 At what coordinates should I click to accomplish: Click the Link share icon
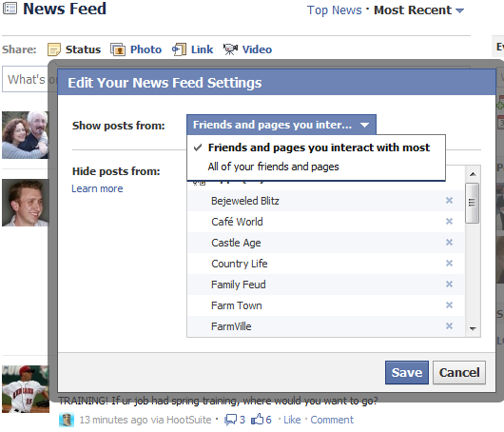[x=180, y=49]
